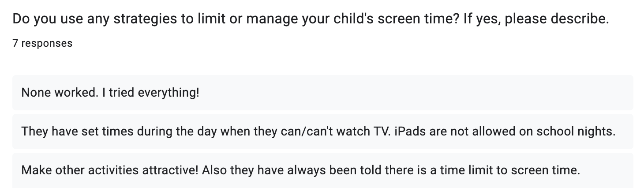The width and height of the screenshot is (644, 188).
Task: Select the 'None worked. I tried everything!' response
Action: pyautogui.click(x=322, y=93)
